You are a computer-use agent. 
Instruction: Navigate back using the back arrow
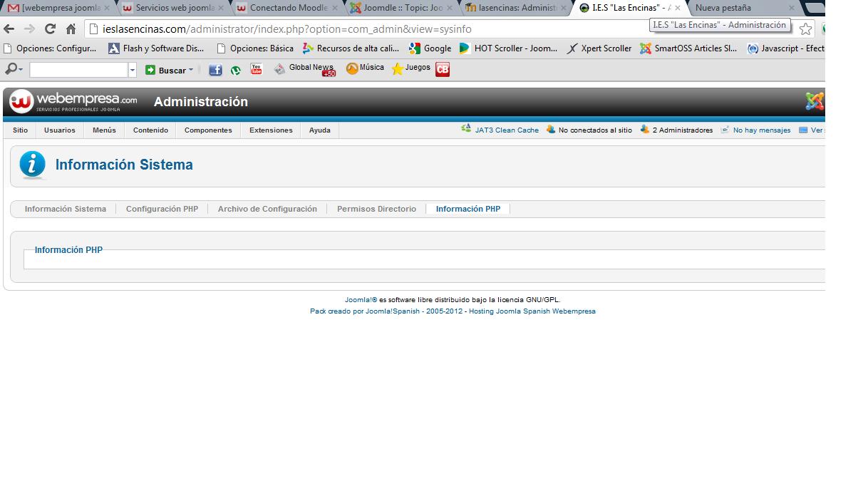tap(9, 29)
